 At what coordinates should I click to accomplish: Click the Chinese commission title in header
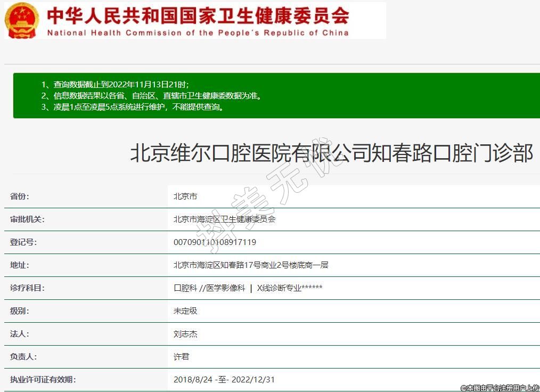[x=198, y=15]
